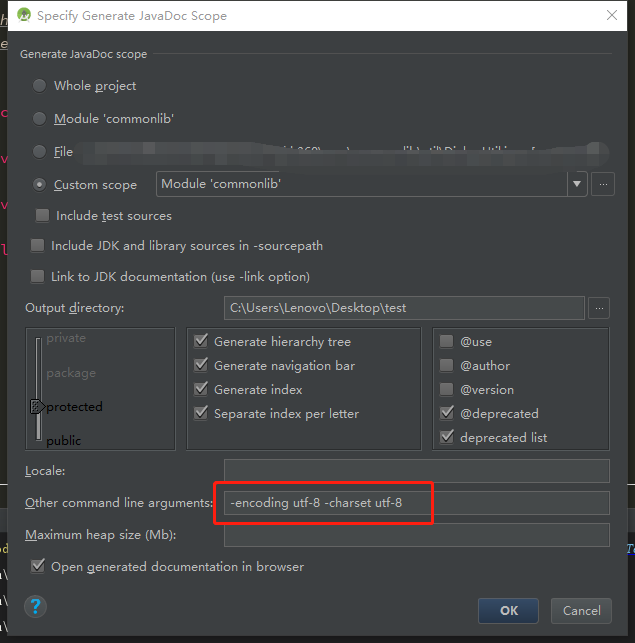Open the Module 'commonlib' scope combo box
635x643 pixels.
click(x=361, y=184)
